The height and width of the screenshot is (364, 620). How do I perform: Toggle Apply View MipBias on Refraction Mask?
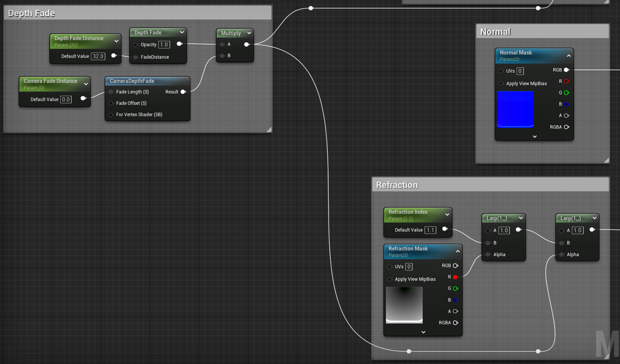390,279
